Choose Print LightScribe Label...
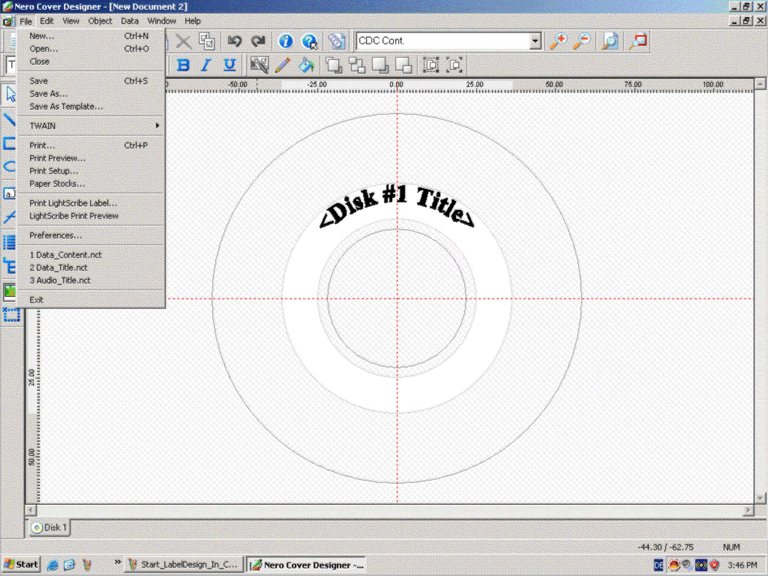Screen dimensions: 768x576 (91, 203)
